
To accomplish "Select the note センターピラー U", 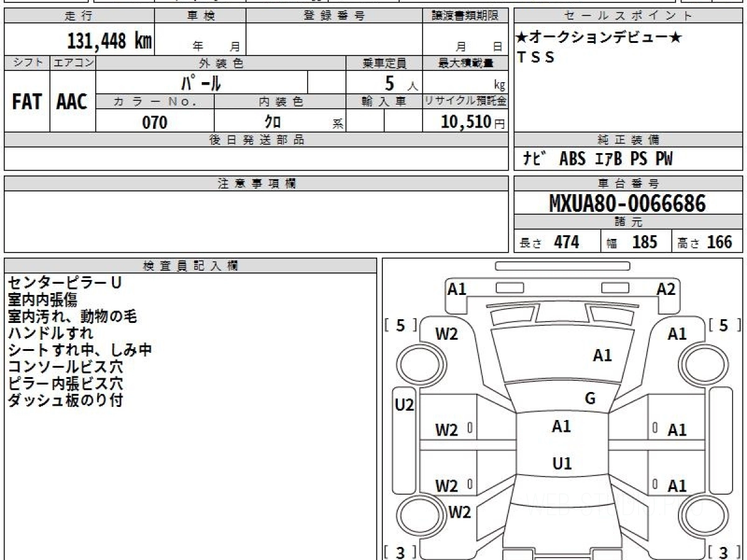I will pos(65,282).
